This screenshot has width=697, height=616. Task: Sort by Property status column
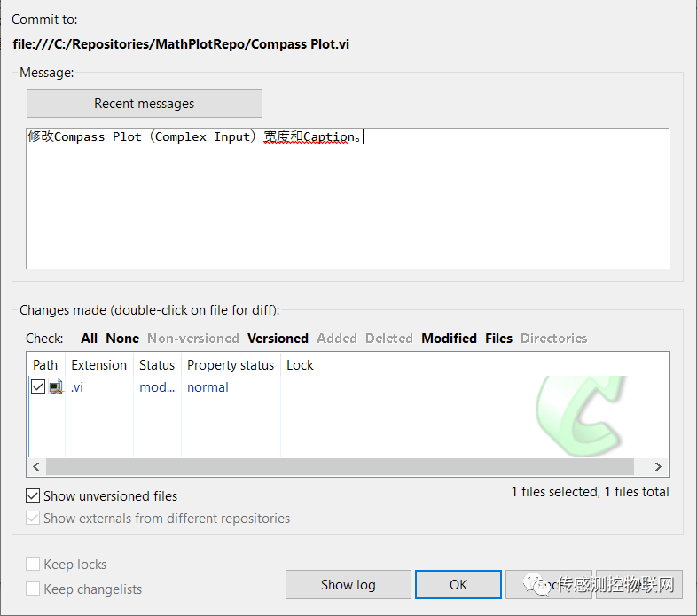[231, 365]
